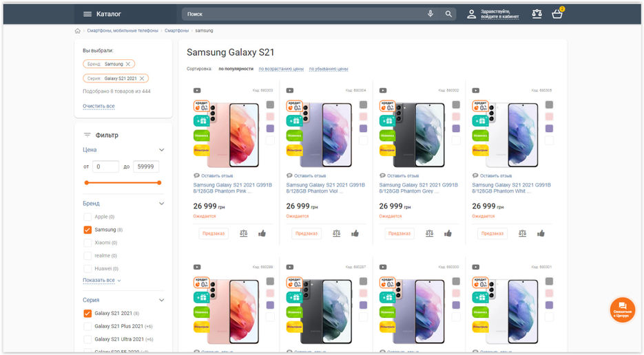This screenshot has height=355, width=644.
Task: Click thumbs-up icon on Phantom Grey S21
Action: pyautogui.click(x=448, y=233)
